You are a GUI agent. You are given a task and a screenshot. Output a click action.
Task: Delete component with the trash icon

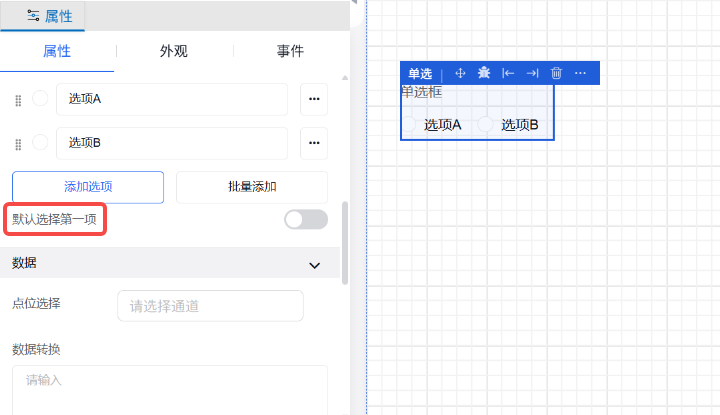(x=556, y=73)
